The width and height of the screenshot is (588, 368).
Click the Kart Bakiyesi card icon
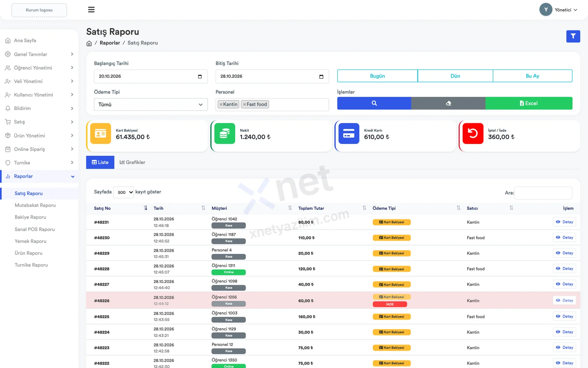pos(100,134)
